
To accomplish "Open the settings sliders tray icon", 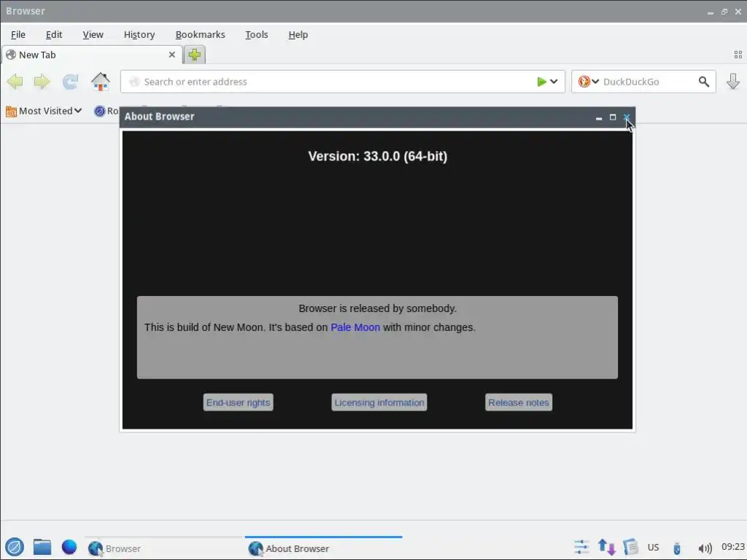I will click(x=581, y=547).
